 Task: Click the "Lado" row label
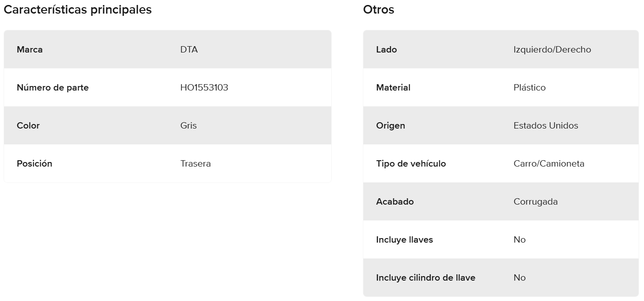386,49
